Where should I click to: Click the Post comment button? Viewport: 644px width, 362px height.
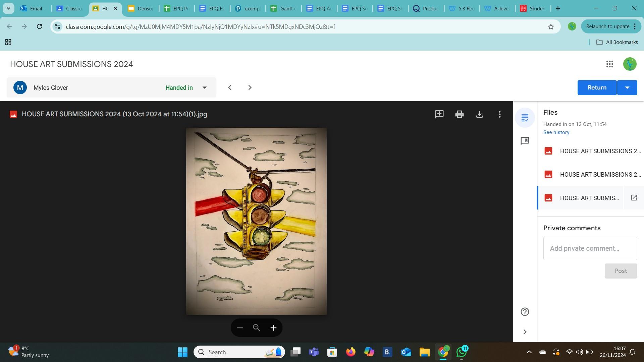[621, 271]
